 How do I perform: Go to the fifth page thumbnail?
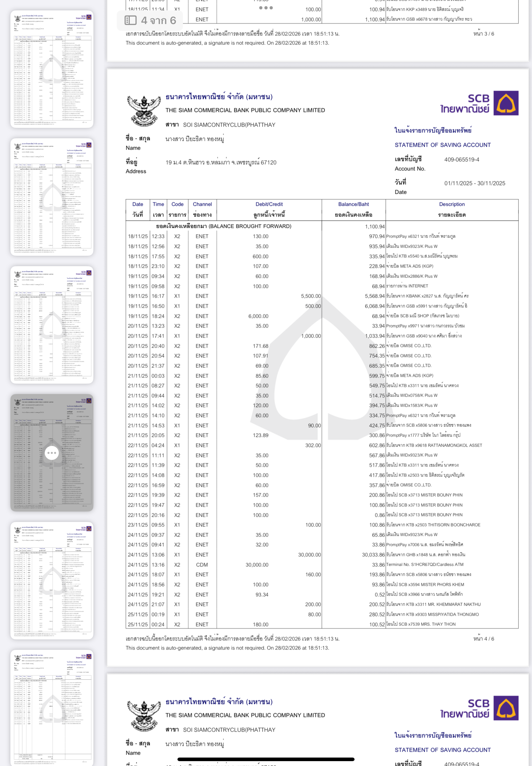tap(52, 580)
